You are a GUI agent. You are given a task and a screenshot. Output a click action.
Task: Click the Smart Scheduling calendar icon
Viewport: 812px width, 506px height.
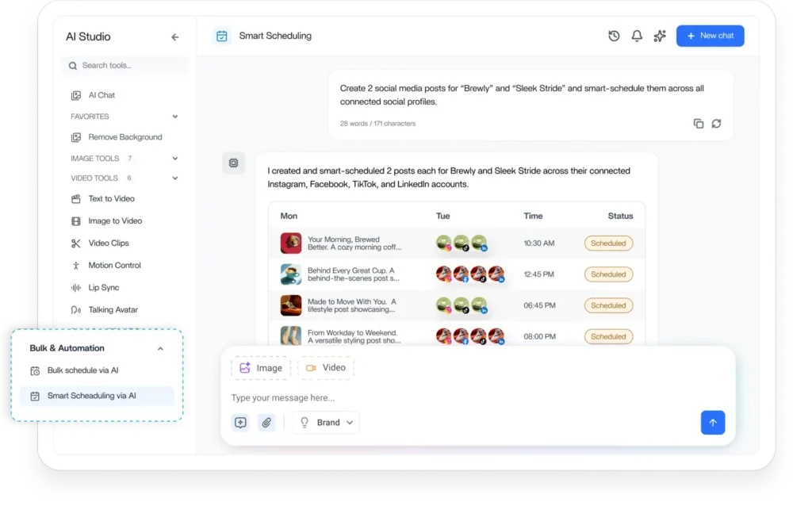pos(222,36)
